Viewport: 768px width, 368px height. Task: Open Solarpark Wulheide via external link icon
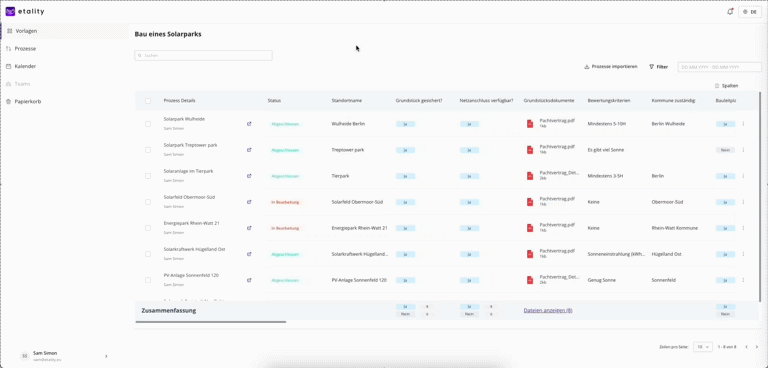click(x=249, y=124)
